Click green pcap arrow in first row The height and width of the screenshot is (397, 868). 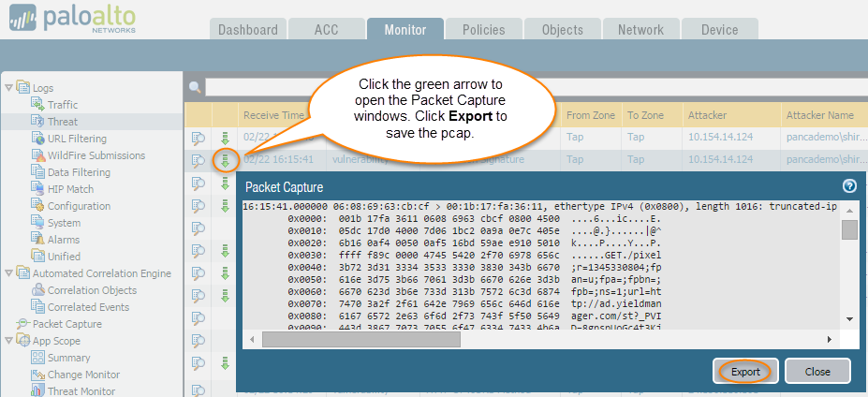tap(226, 138)
